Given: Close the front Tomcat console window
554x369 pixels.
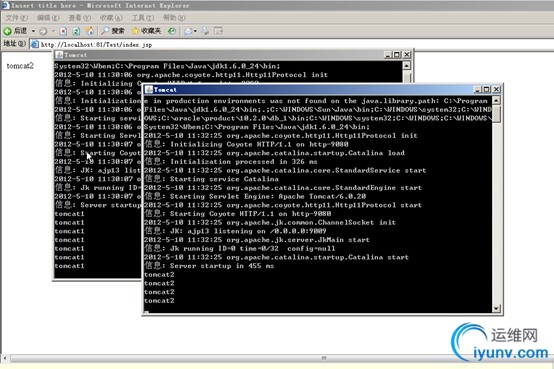Looking at the screenshot, I should tap(496, 89).
